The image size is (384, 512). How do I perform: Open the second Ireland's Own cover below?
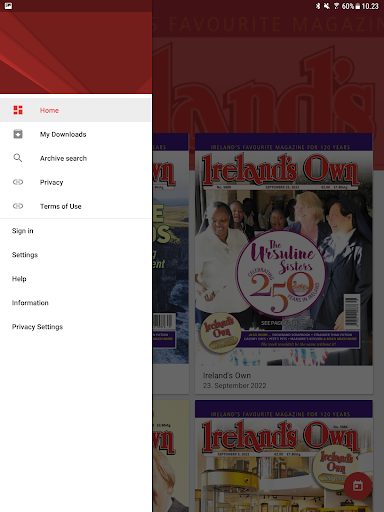[x=284, y=456]
